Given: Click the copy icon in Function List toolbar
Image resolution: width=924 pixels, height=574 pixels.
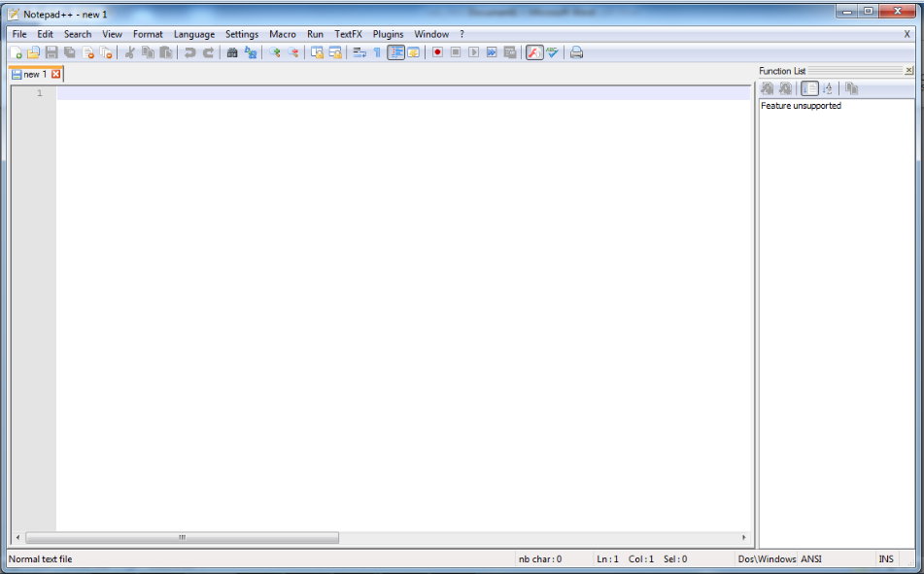Looking at the screenshot, I should [851, 88].
